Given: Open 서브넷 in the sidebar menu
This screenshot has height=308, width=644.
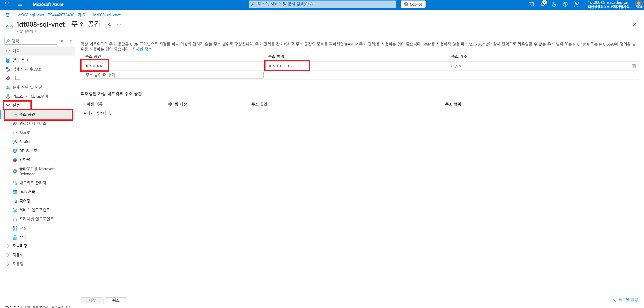Looking at the screenshot, I should pyautogui.click(x=25, y=133).
